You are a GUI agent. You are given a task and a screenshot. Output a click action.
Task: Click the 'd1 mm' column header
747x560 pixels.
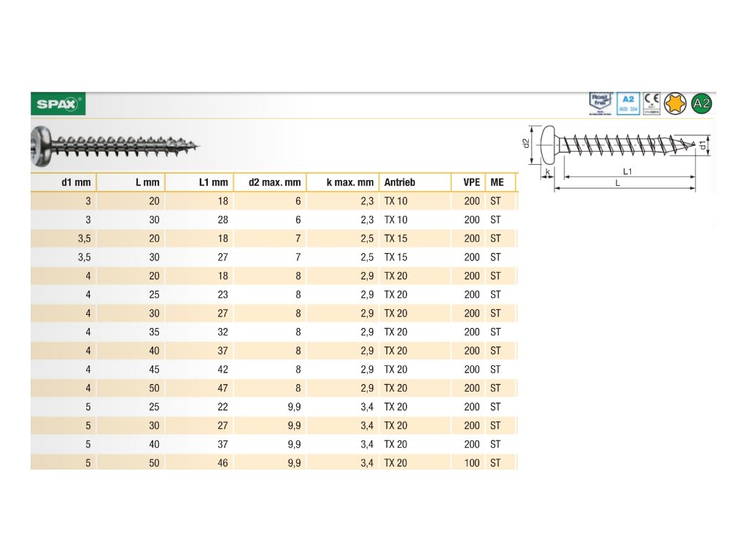tap(76, 182)
